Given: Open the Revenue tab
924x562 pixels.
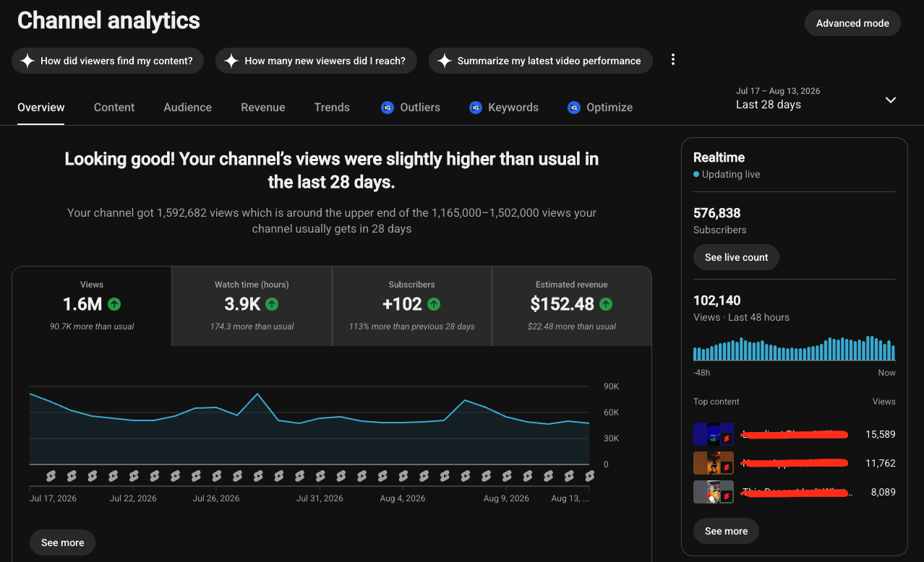Looking at the screenshot, I should pyautogui.click(x=262, y=107).
